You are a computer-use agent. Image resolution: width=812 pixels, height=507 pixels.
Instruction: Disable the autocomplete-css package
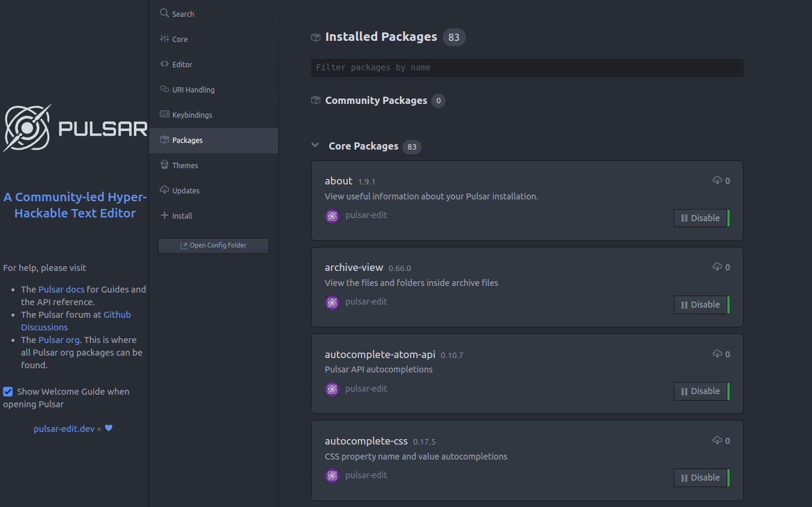pos(701,478)
